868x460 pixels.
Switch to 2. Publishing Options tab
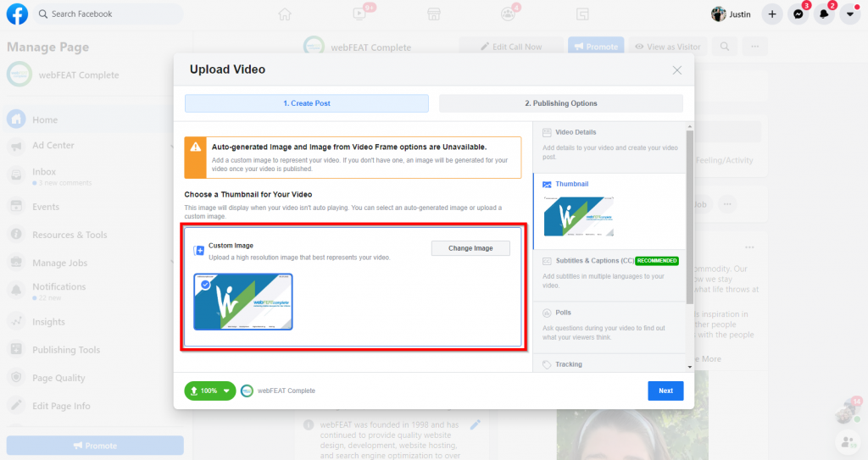click(561, 103)
